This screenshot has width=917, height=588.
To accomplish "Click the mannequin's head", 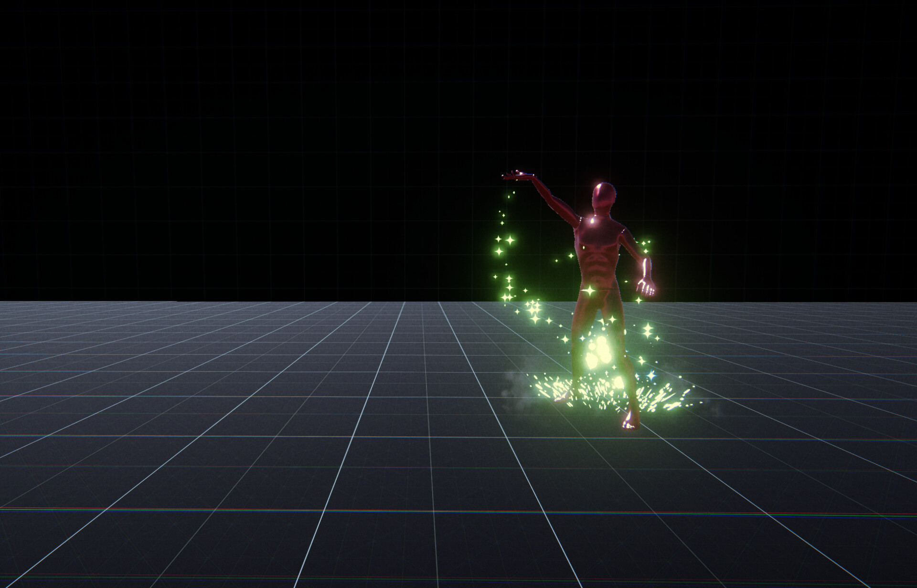I will (603, 196).
